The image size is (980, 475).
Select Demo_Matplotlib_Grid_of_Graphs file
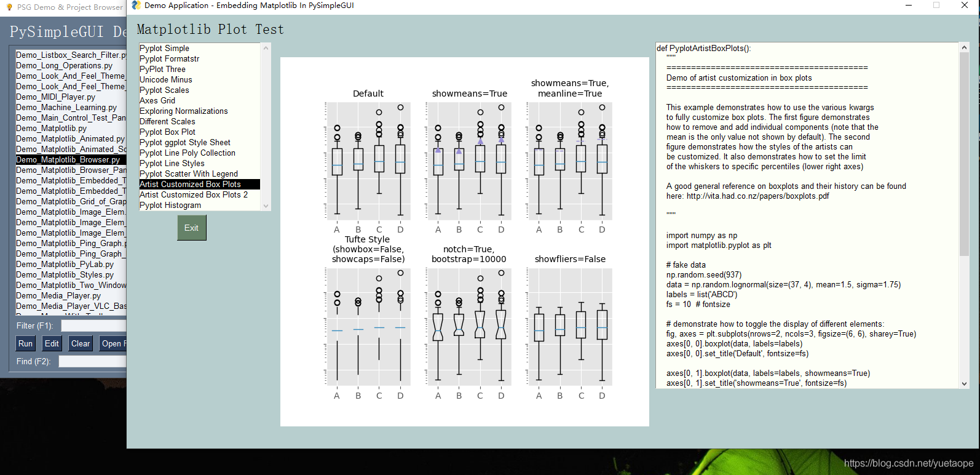click(x=71, y=201)
